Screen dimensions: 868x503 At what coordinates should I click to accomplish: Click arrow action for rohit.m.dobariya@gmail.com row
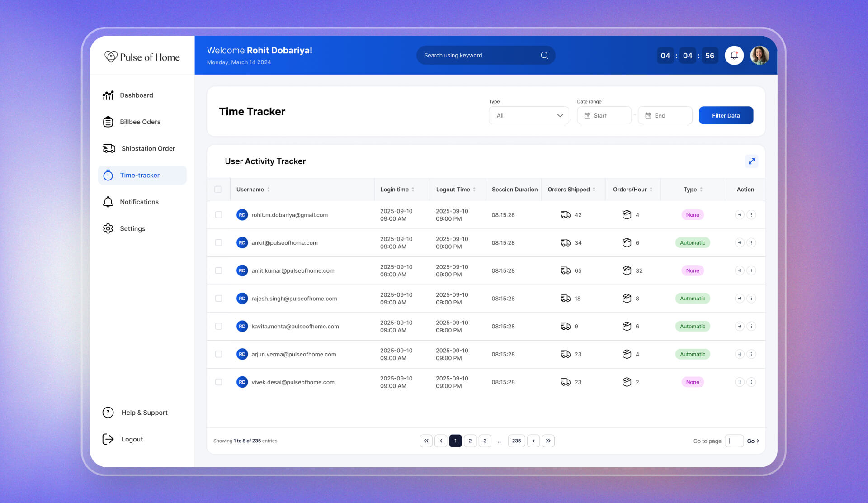pyautogui.click(x=740, y=215)
